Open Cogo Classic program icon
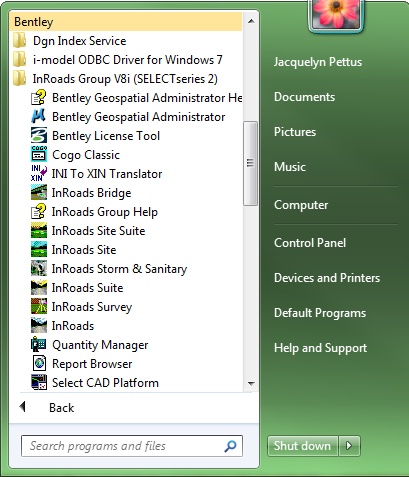 39,155
